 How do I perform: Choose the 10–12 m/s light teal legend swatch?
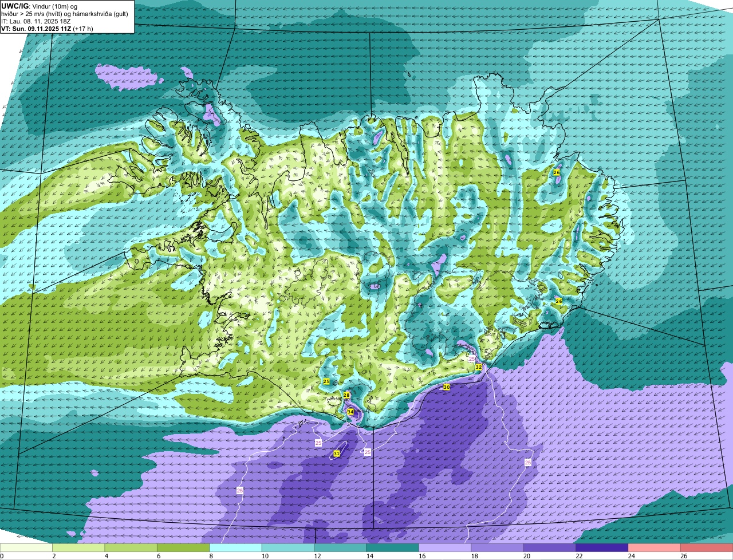288,547
